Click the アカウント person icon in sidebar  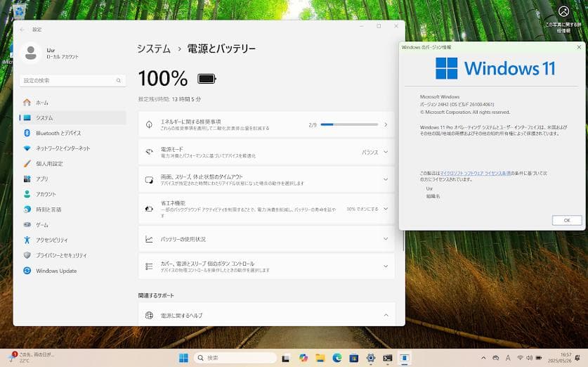point(27,194)
